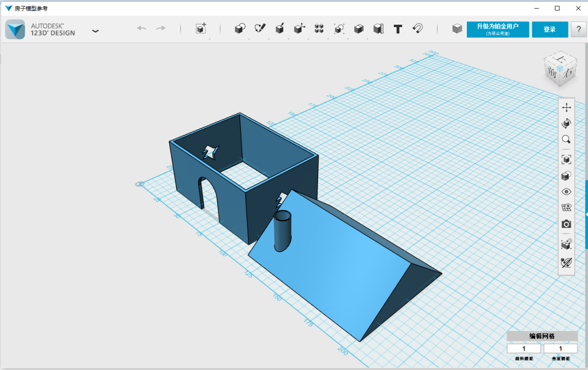Toggle grid visibility in navigation bar
This screenshot has width=588, height=370.
point(566,208)
